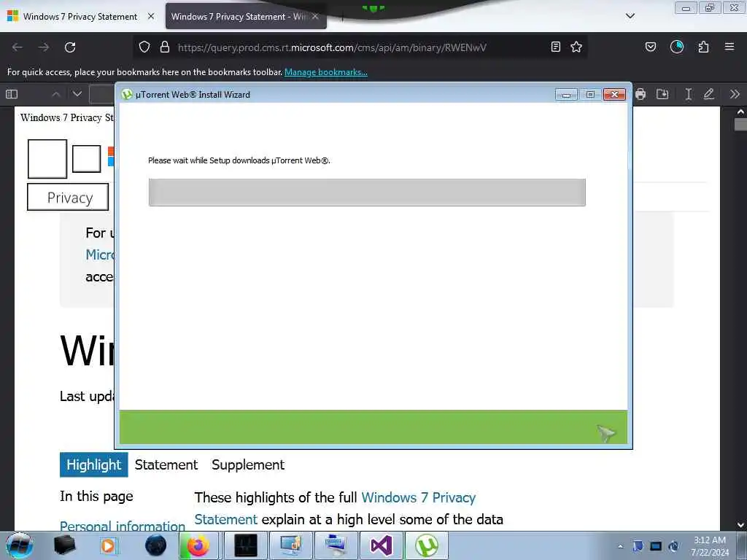Open the Windows Start menu

19,545
